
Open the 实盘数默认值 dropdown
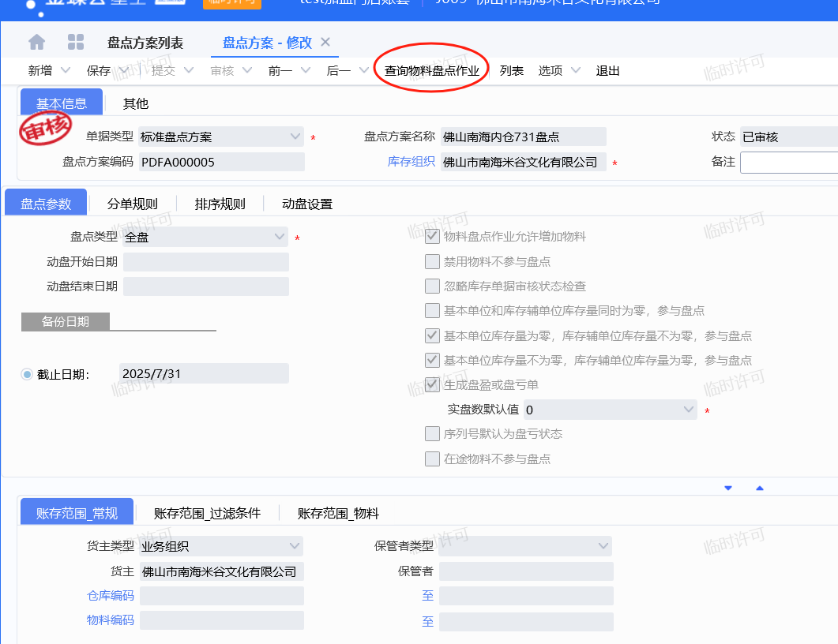coord(610,410)
